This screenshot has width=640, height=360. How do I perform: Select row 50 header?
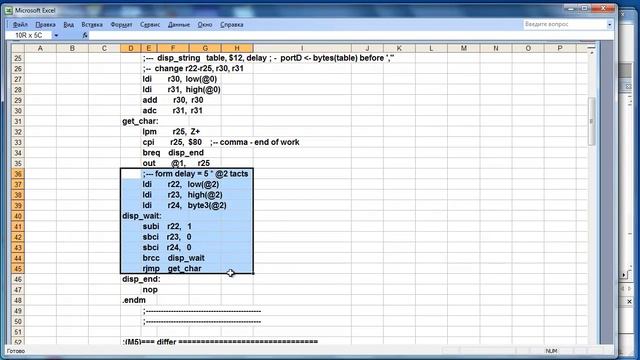[18, 322]
